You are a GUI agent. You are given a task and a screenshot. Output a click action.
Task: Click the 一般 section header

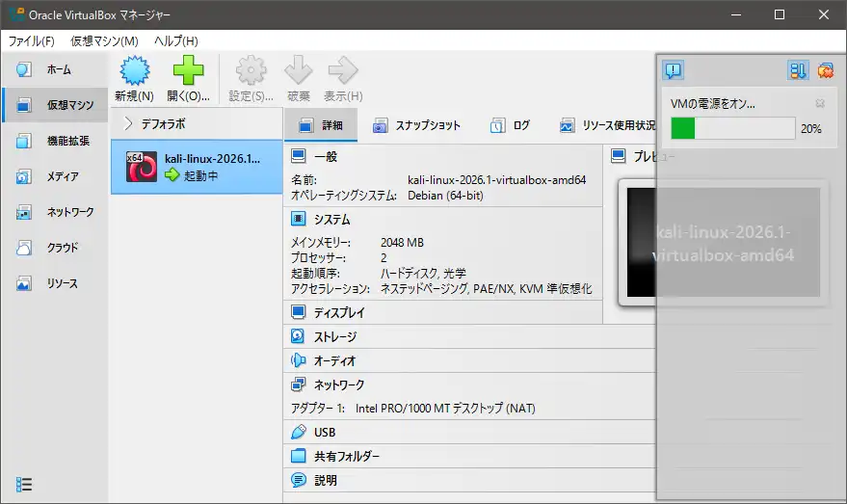[325, 157]
